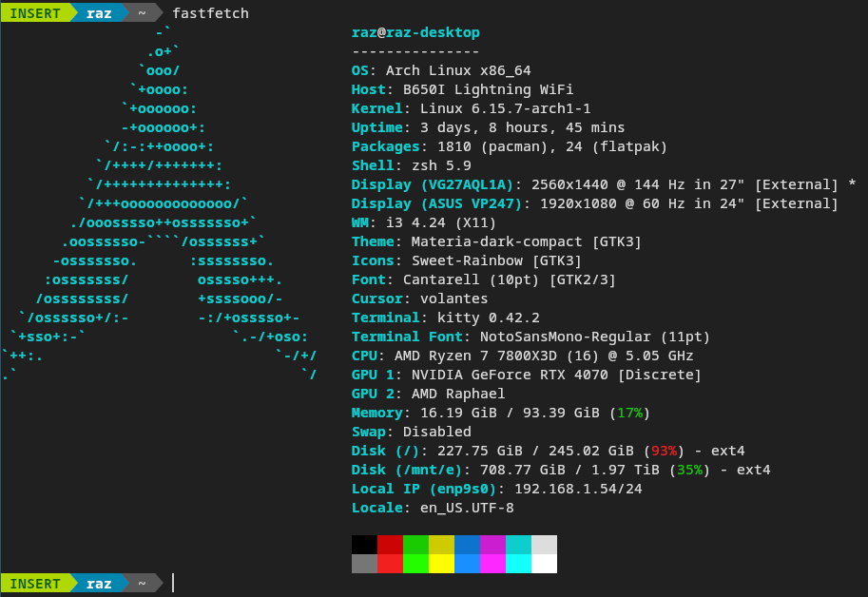
Task: Click the Disk (/) line showing 227.75 GiB
Action: pyautogui.click(x=548, y=451)
